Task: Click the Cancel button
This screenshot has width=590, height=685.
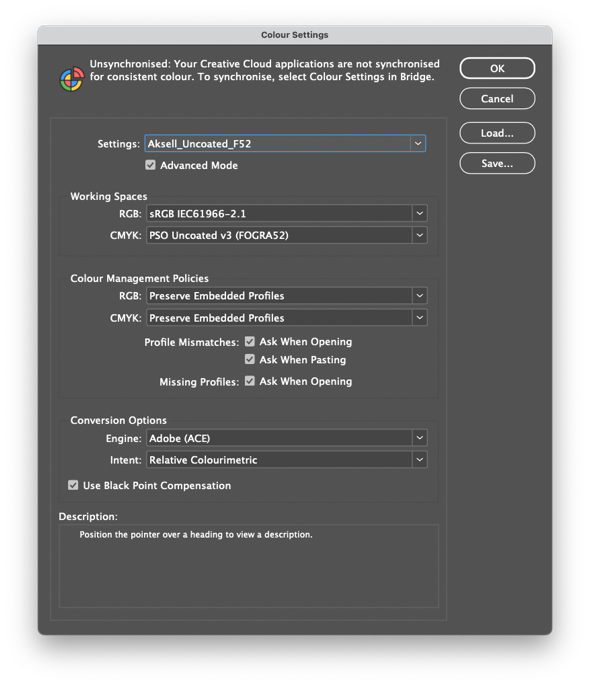Action: click(x=497, y=98)
